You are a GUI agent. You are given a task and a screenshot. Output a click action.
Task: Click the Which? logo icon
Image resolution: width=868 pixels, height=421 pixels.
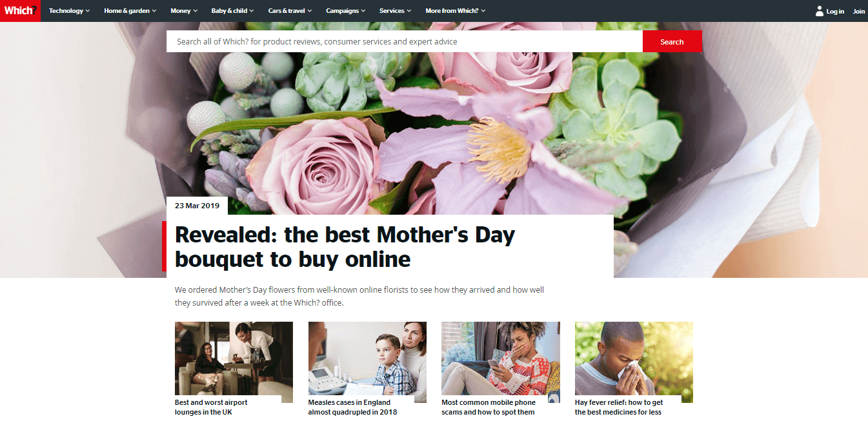[20, 11]
